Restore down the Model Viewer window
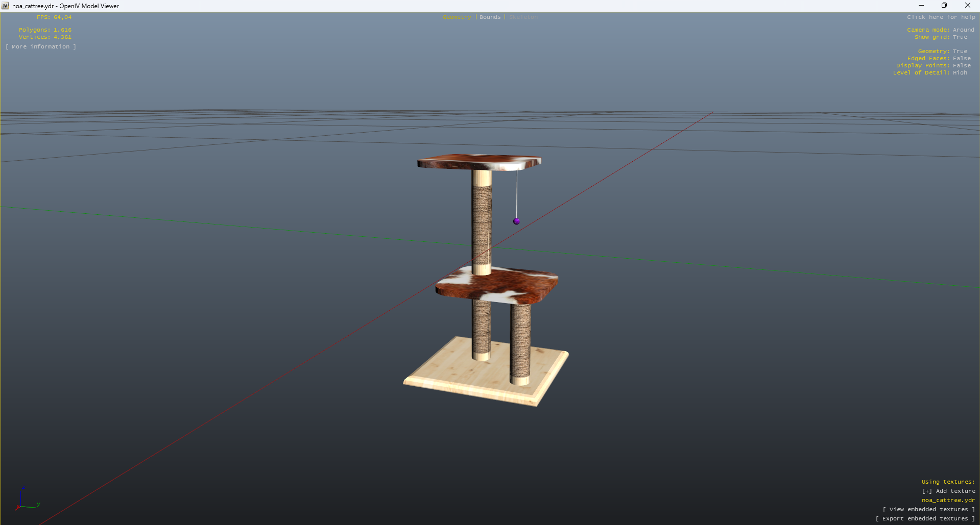This screenshot has height=525, width=980. tap(944, 6)
